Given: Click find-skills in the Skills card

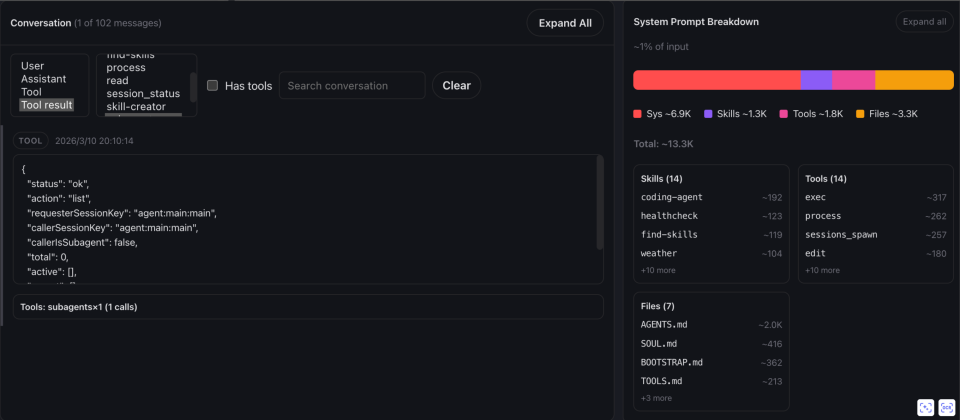Looking at the screenshot, I should [x=711, y=234].
